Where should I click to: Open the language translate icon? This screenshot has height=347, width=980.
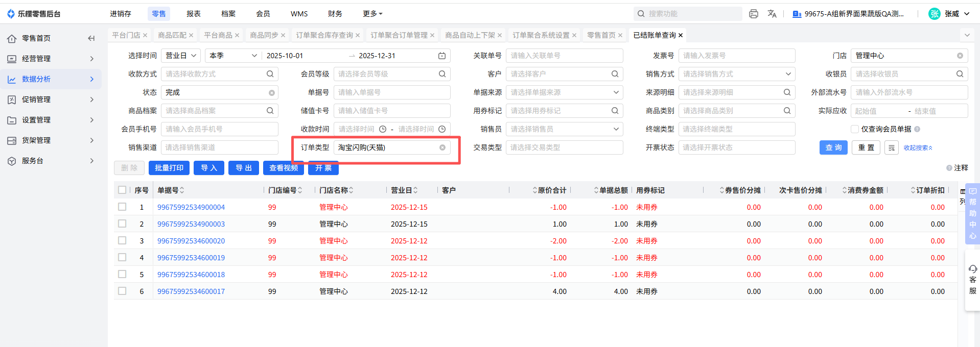[772, 14]
